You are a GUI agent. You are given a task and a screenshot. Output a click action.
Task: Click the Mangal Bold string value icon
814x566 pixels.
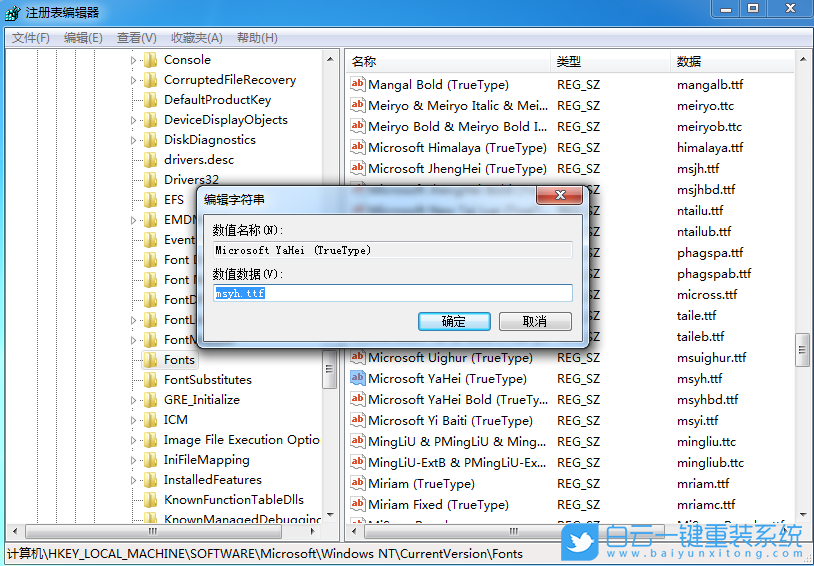[x=357, y=84]
